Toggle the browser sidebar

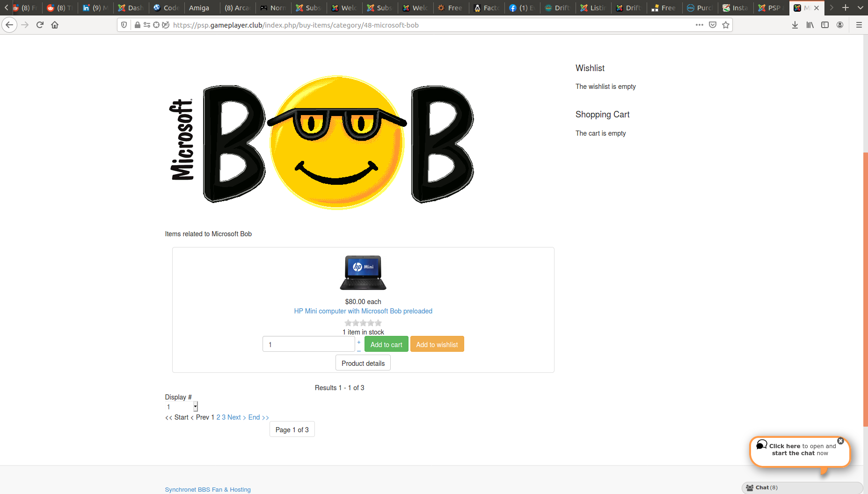pyautogui.click(x=825, y=25)
